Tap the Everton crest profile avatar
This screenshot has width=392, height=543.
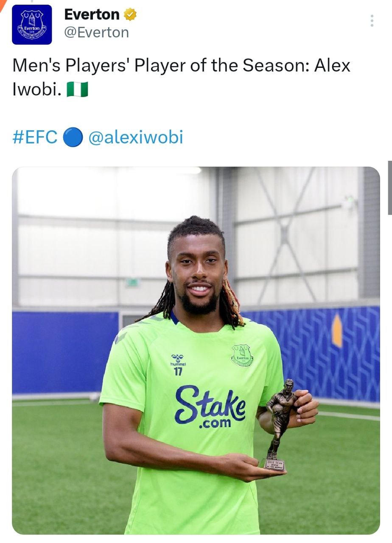click(32, 25)
